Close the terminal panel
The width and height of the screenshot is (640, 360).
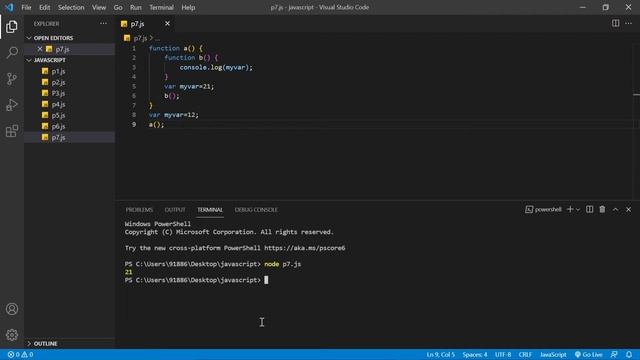click(629, 209)
